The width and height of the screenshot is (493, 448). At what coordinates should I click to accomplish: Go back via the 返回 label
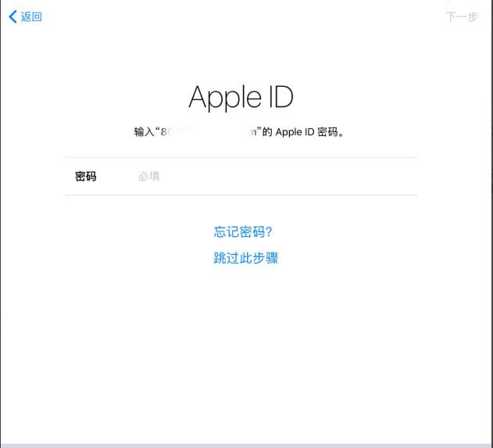31,16
